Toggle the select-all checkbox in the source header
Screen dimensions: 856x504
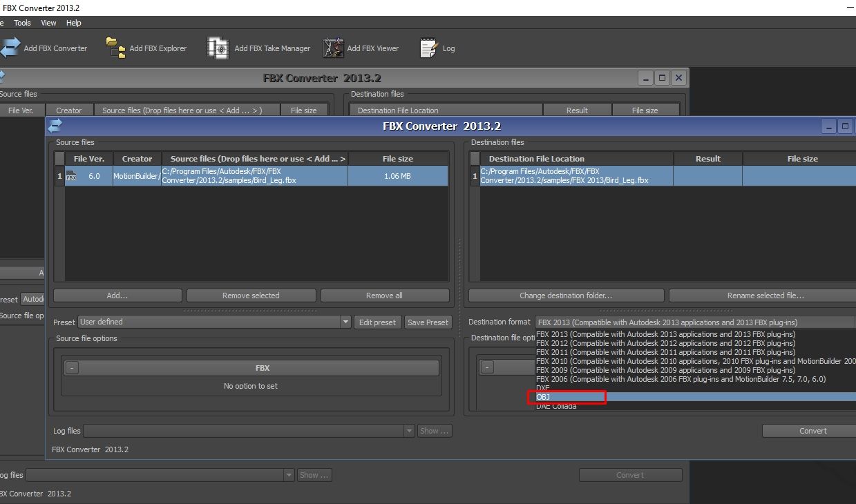(59, 158)
